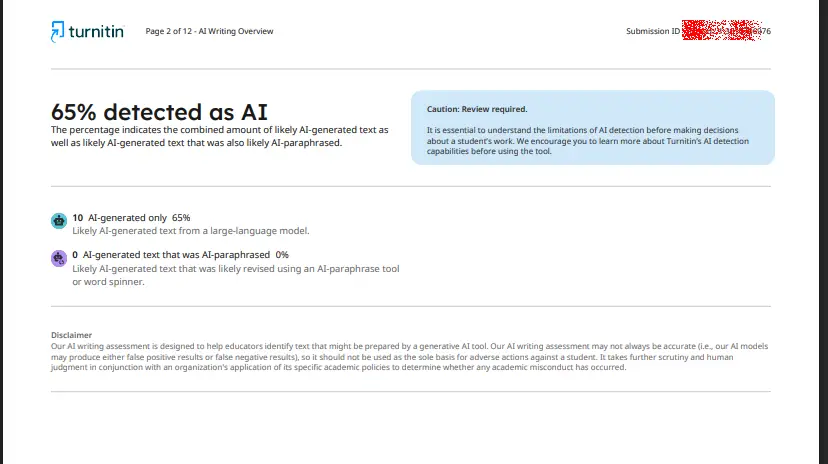The image size is (828, 464).
Task: Click the 'Likely AI-generated text from a large-language model' description
Action: (191, 231)
